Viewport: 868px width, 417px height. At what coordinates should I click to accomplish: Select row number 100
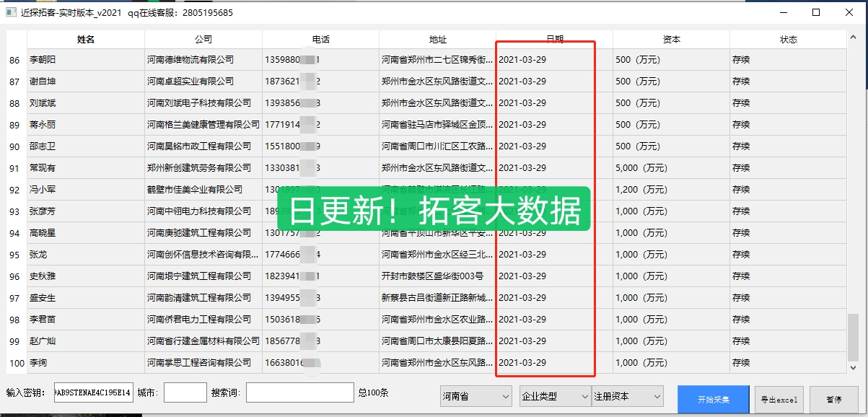pyautogui.click(x=16, y=363)
